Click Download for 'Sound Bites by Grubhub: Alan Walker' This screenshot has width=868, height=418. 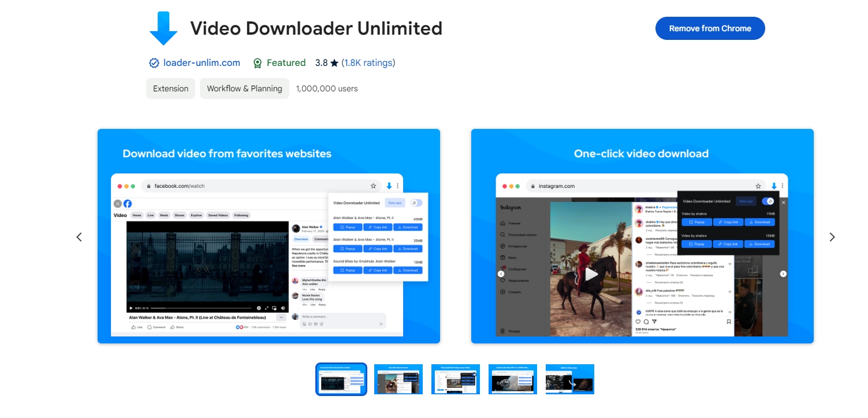408,270
